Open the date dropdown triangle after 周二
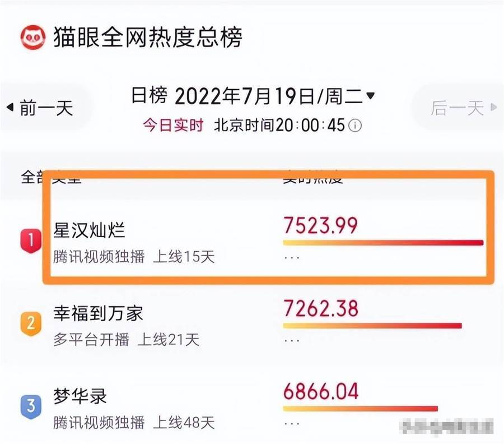Screen dimensions: 504x444 (370, 95)
